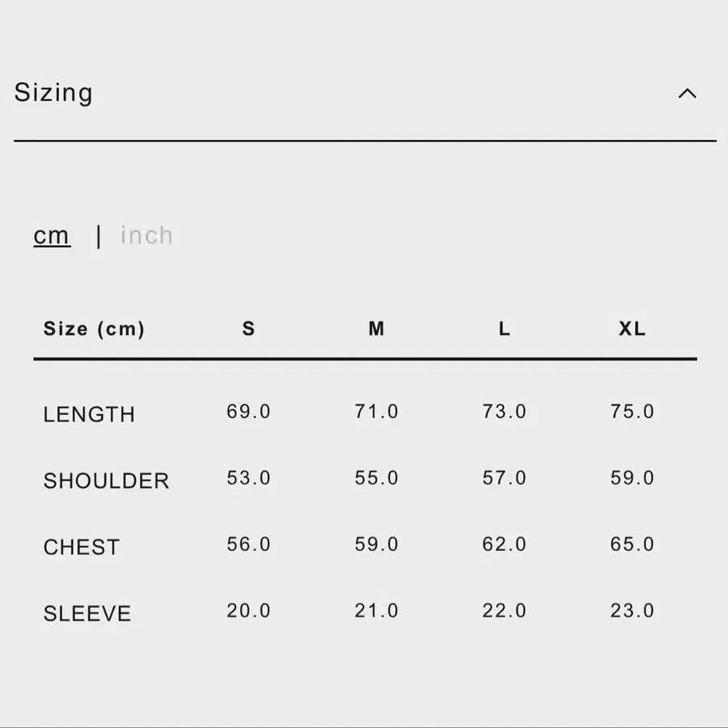728x728 pixels.
Task: Collapse the Sizing section chevron
Action: [x=687, y=93]
